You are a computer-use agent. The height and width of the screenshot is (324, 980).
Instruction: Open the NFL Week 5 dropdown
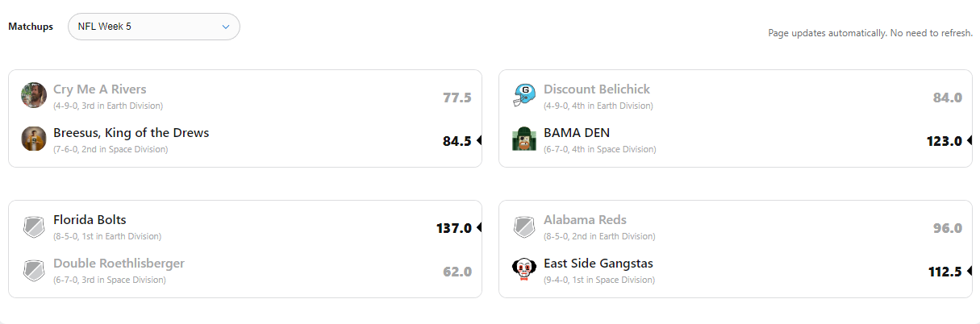coord(153,27)
